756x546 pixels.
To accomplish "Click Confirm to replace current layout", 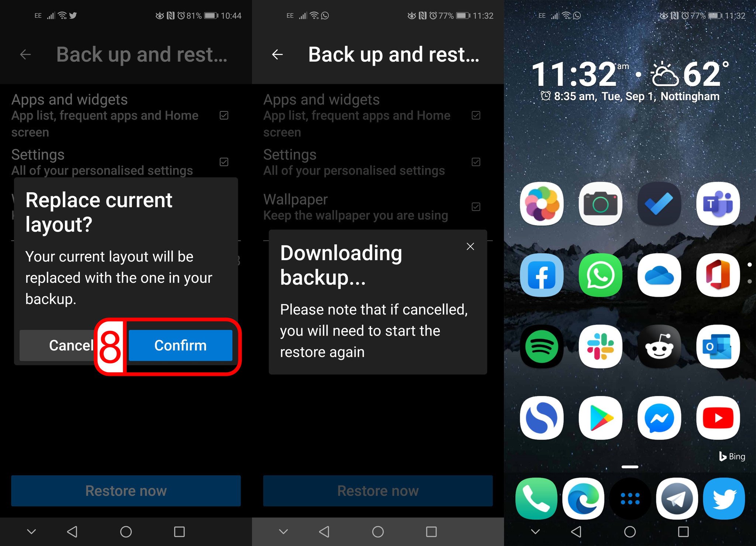I will (x=179, y=344).
